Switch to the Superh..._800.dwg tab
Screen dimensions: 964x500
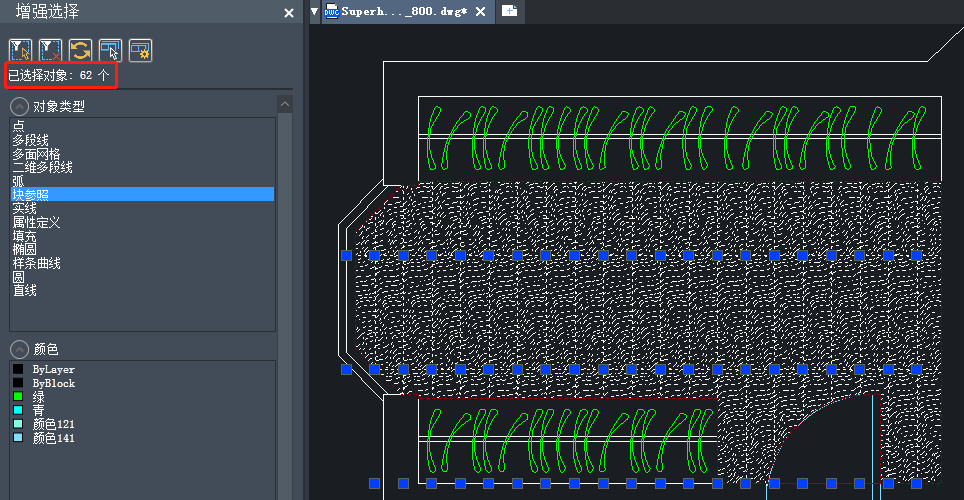pyautogui.click(x=402, y=12)
